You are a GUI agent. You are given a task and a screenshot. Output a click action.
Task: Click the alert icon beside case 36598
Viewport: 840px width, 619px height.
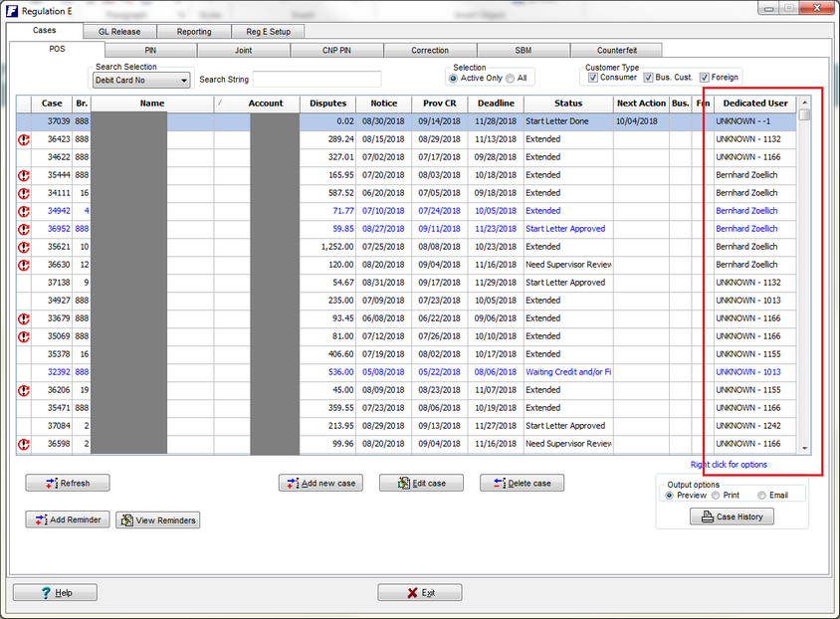(x=24, y=444)
